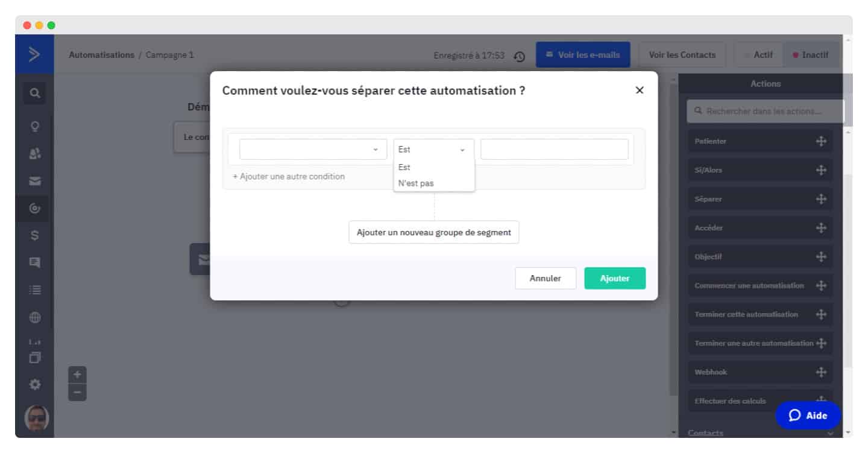Viewport: 868px width, 453px height.
Task: Click Ajouter une autre condition link
Action: pyautogui.click(x=289, y=177)
